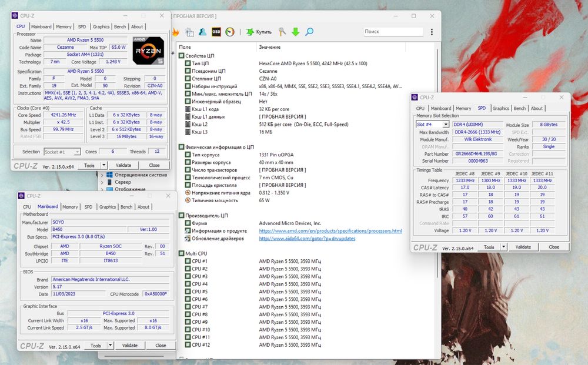Open the Bench tab in Mainboard CPU-Z window

tap(126, 207)
